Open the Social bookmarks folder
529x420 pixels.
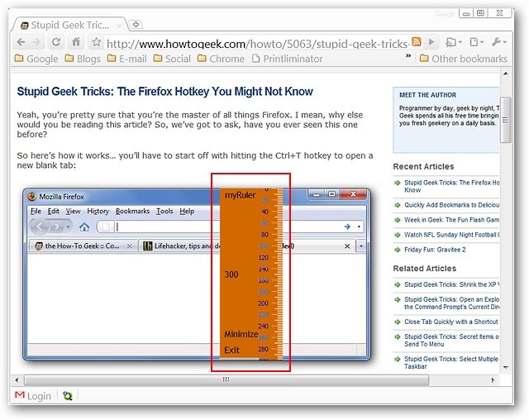click(x=172, y=59)
